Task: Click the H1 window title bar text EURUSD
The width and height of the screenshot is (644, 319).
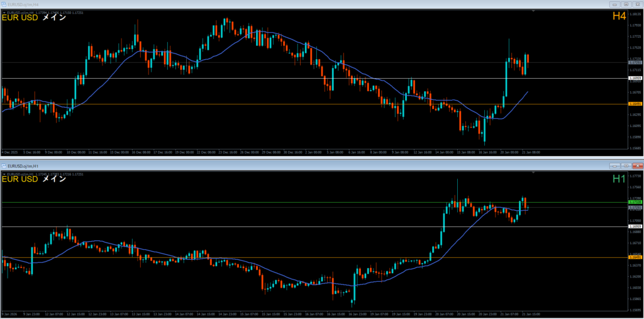Action: click(x=25, y=165)
